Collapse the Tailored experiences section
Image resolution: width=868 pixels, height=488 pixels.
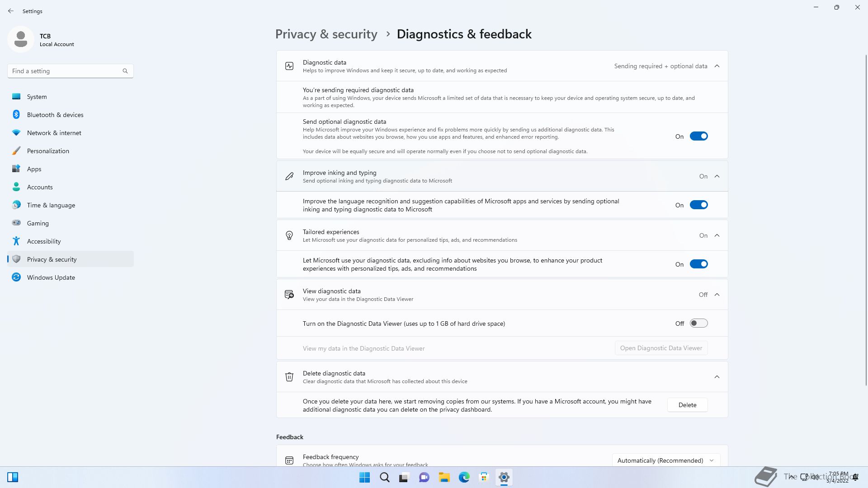pyautogui.click(x=717, y=235)
